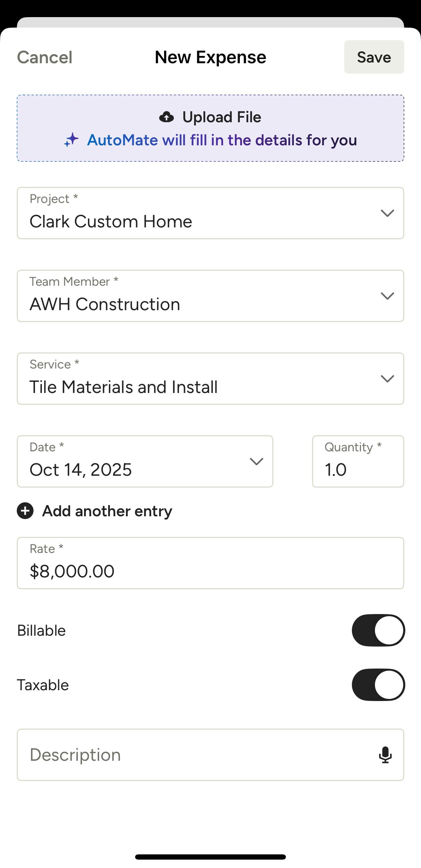Image resolution: width=421 pixels, height=868 pixels.
Task: Tap the microphone icon in Description
Action: click(x=385, y=755)
